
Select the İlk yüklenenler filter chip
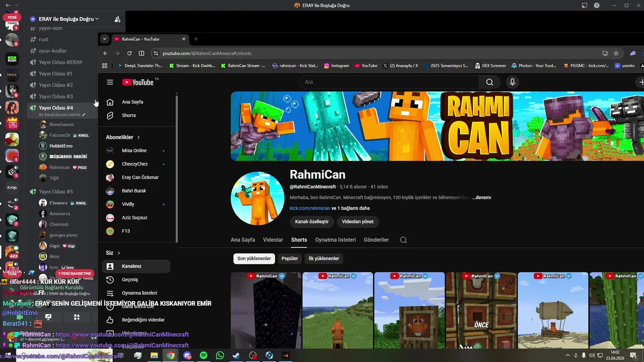[324, 258]
